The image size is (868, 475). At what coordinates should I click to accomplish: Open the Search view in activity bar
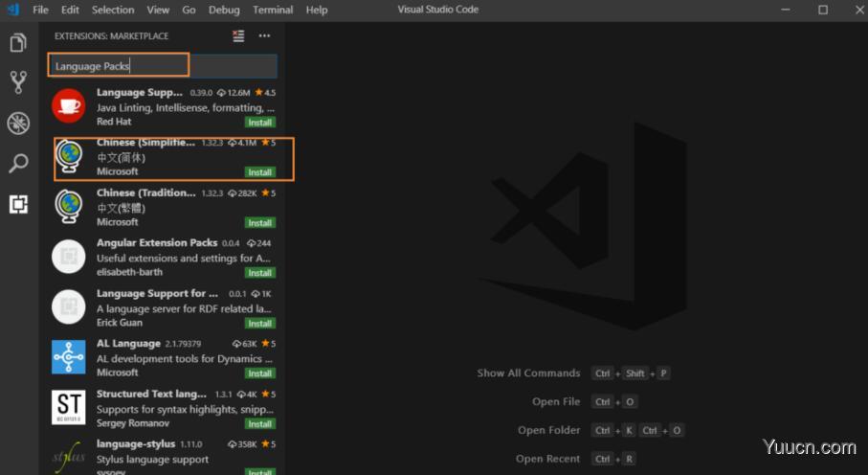[18, 164]
